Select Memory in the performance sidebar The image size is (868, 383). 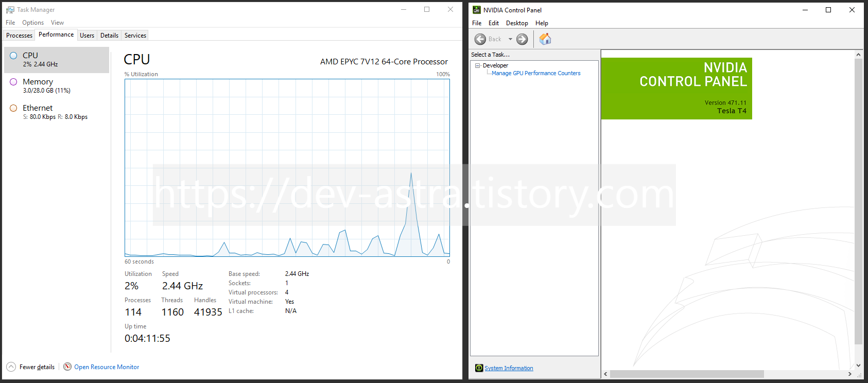57,86
